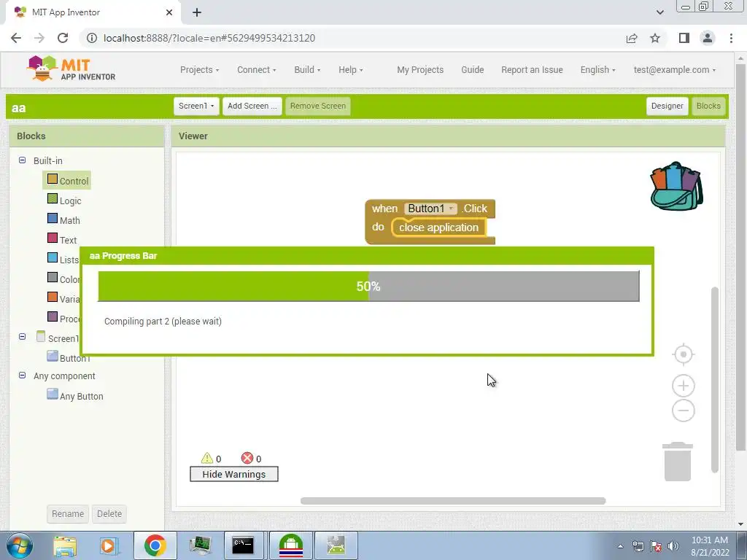
Task: Click the Lists category color icon
Action: coord(53,257)
